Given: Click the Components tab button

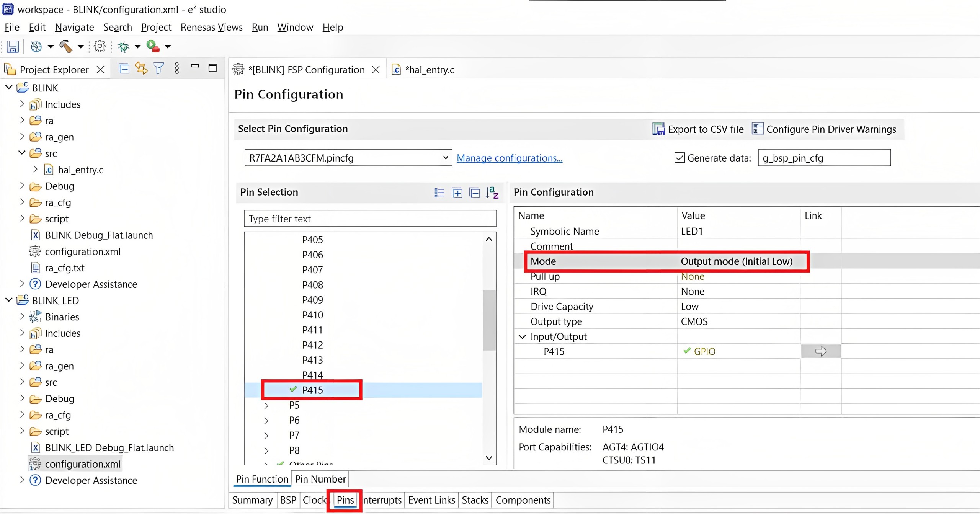Looking at the screenshot, I should (x=524, y=500).
